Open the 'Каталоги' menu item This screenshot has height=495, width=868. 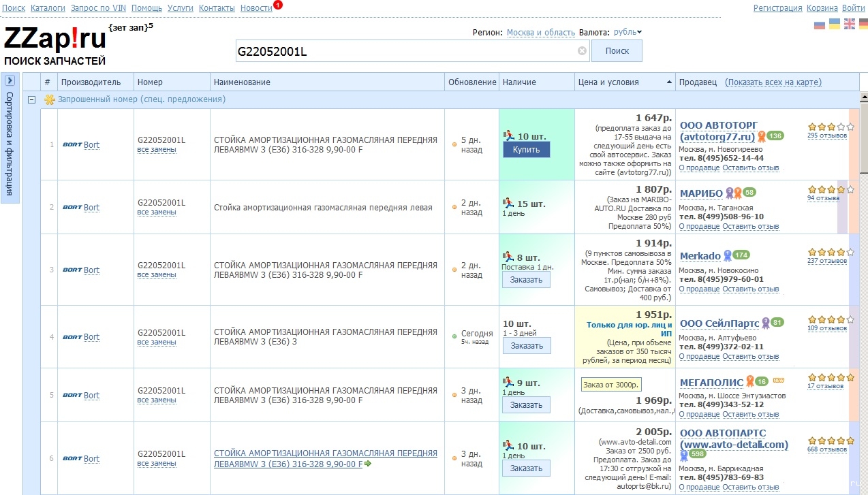48,8
